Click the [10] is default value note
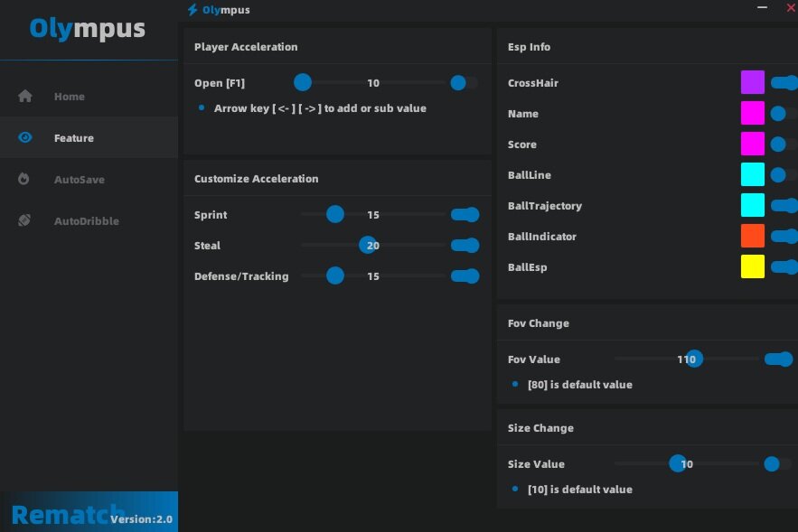Image resolution: width=798 pixels, height=532 pixels. click(579, 490)
